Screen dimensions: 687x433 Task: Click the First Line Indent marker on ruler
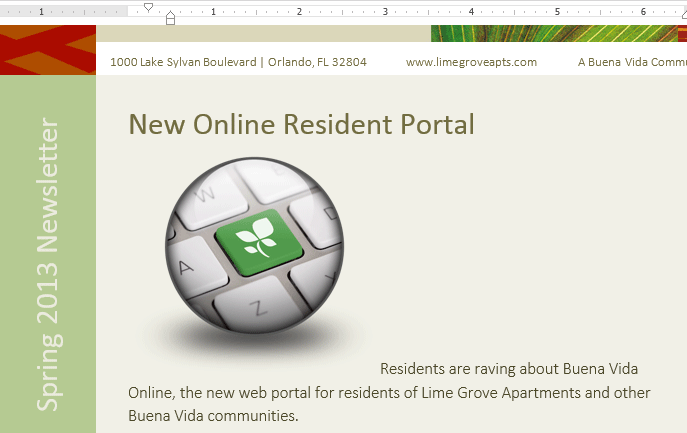click(x=148, y=7)
